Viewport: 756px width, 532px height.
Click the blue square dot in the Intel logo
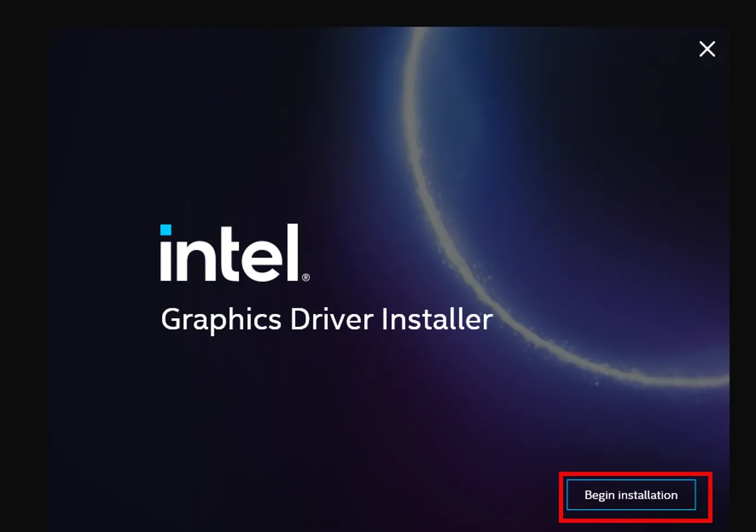(165, 230)
